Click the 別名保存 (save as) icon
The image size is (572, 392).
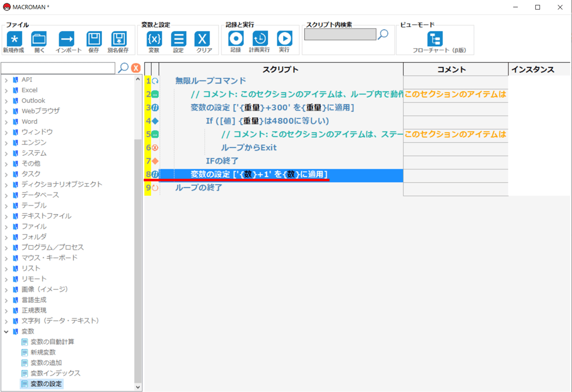[x=118, y=39]
